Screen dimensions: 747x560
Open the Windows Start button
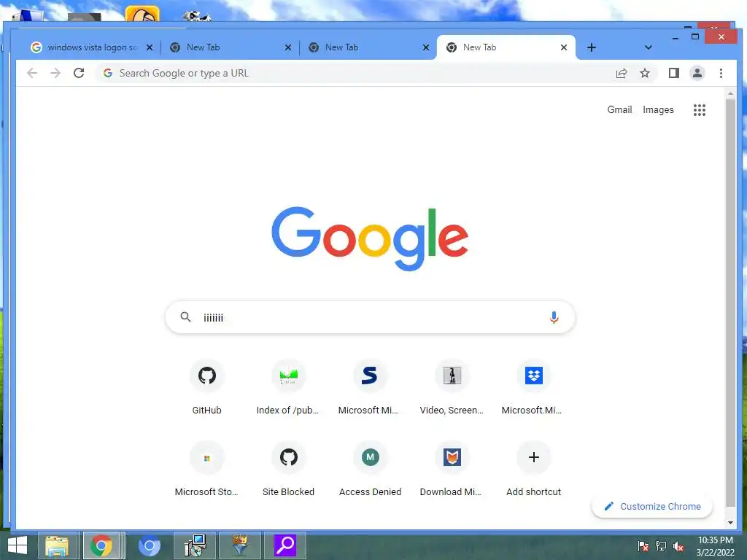18,545
